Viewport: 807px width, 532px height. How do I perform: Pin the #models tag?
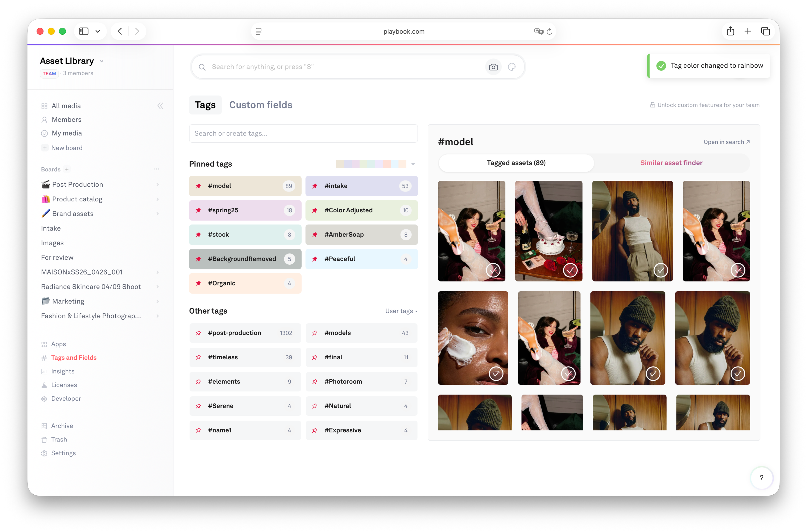[315, 333]
